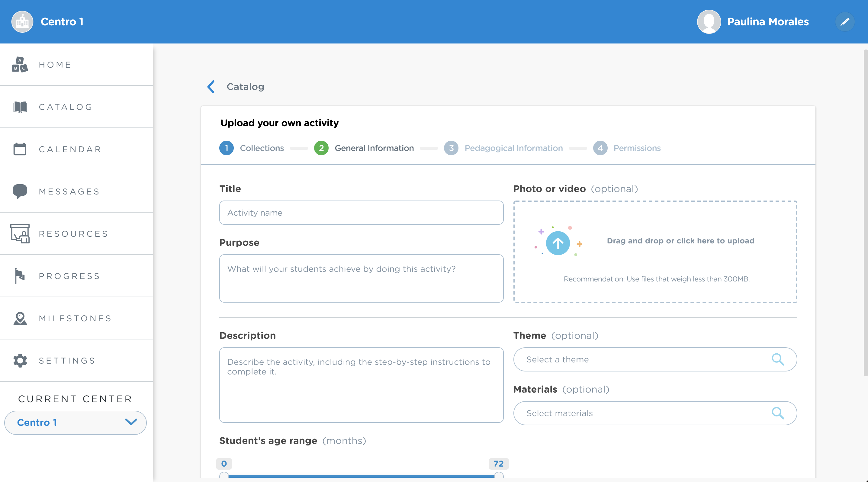Go to the Pedagogical Information step label
Image resolution: width=868 pixels, height=482 pixels.
(513, 148)
